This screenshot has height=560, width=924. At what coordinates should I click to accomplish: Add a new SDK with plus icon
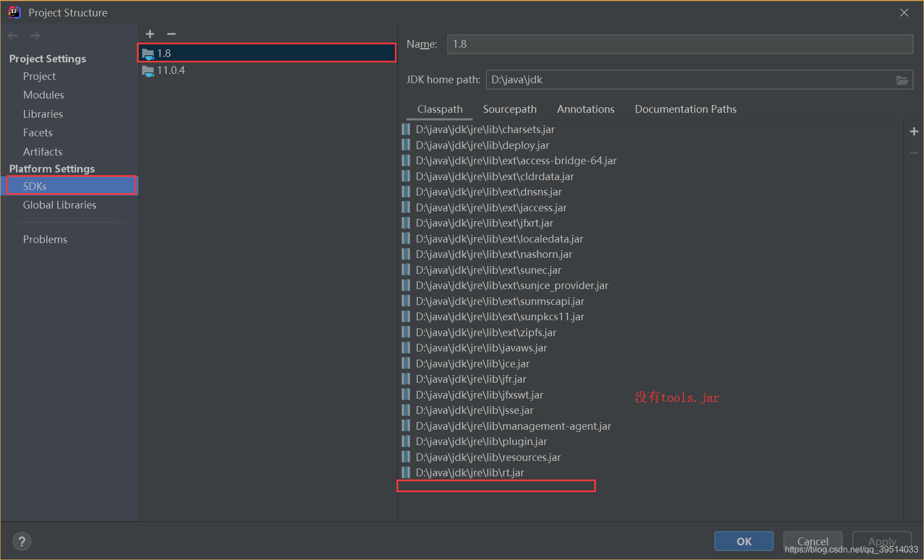(x=150, y=34)
